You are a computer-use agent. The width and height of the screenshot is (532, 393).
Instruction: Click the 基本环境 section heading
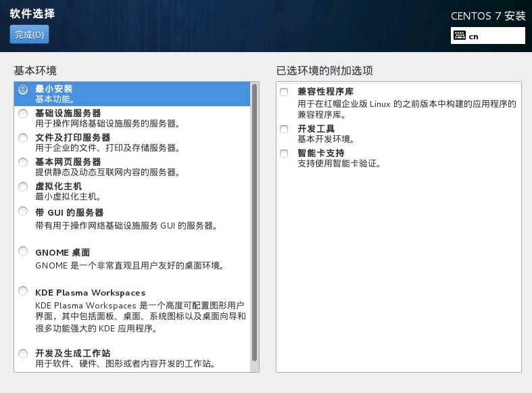[35, 70]
